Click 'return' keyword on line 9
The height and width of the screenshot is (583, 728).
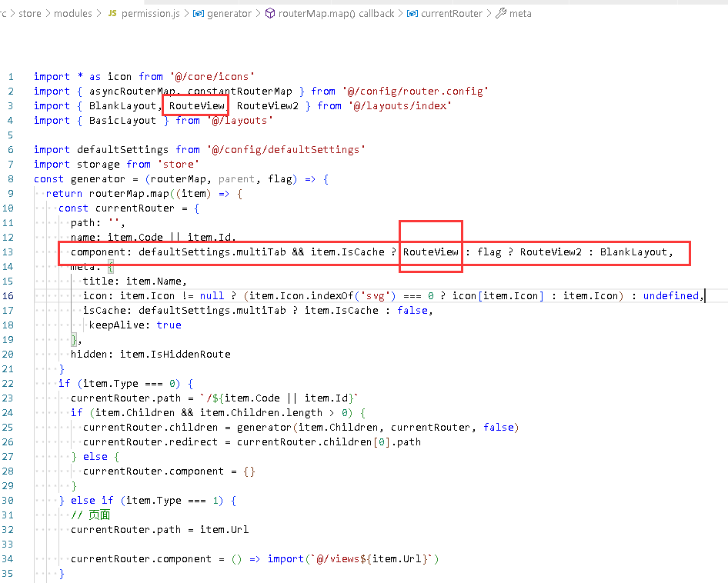pyautogui.click(x=64, y=194)
